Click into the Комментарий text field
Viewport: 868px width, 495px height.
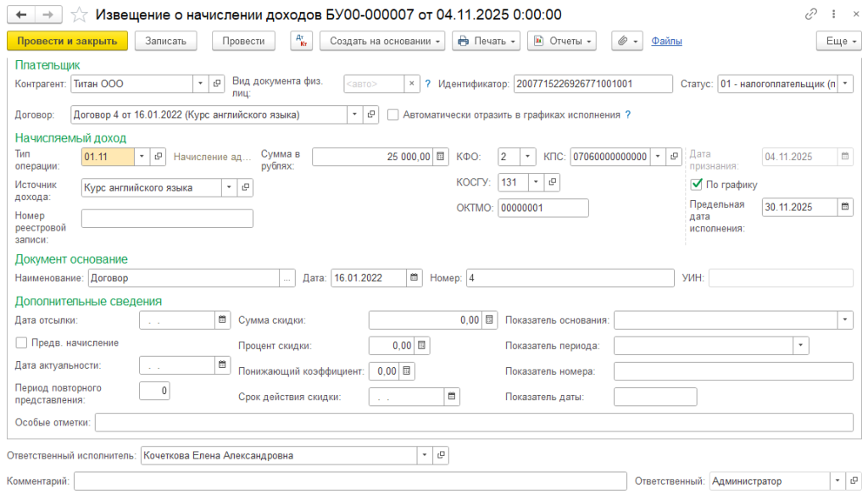coord(349,481)
